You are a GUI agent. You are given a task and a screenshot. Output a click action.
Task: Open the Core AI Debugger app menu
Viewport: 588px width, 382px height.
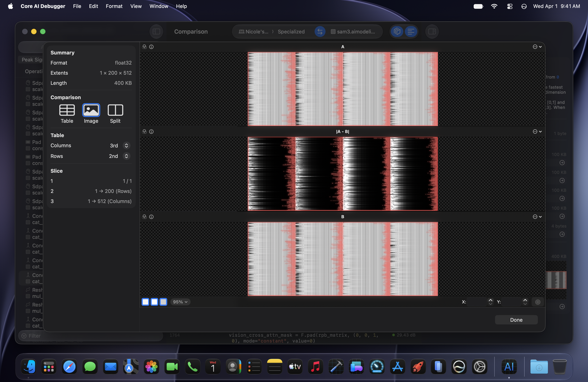click(43, 6)
